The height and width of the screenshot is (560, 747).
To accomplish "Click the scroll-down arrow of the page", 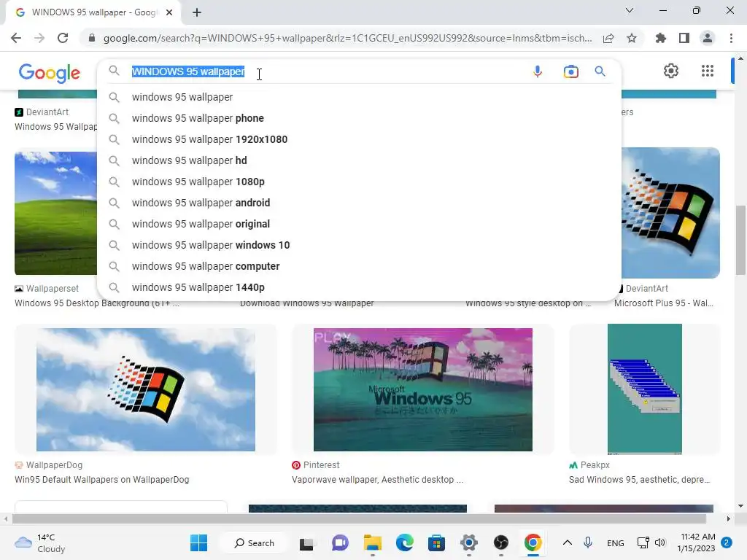I will [x=740, y=506].
